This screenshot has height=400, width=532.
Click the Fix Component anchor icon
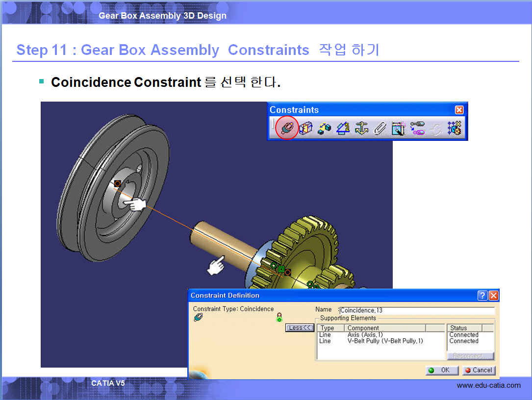(361, 129)
